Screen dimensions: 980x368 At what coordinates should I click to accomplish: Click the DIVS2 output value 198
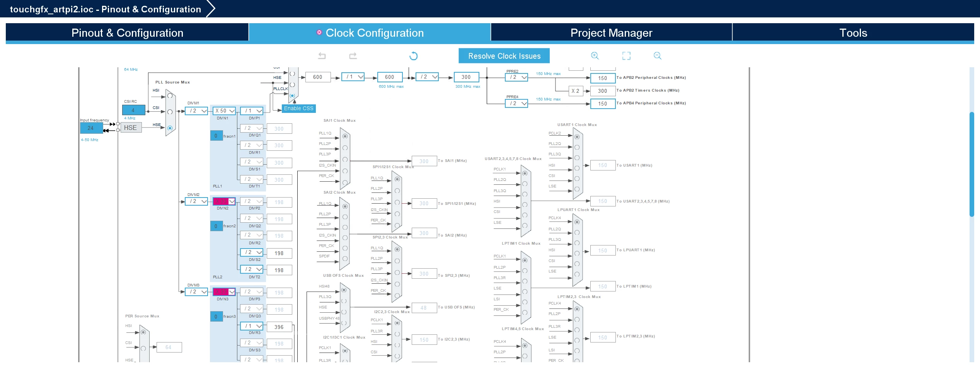[279, 253]
